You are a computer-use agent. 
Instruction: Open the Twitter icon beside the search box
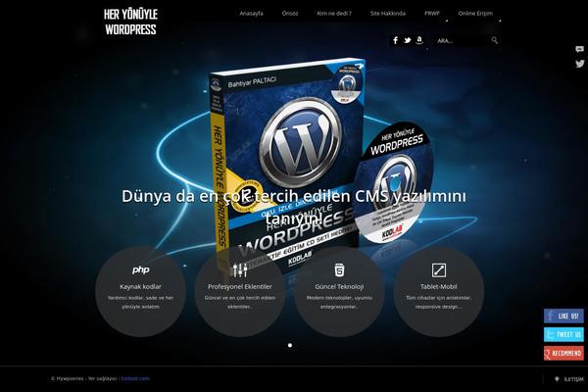pyautogui.click(x=408, y=40)
